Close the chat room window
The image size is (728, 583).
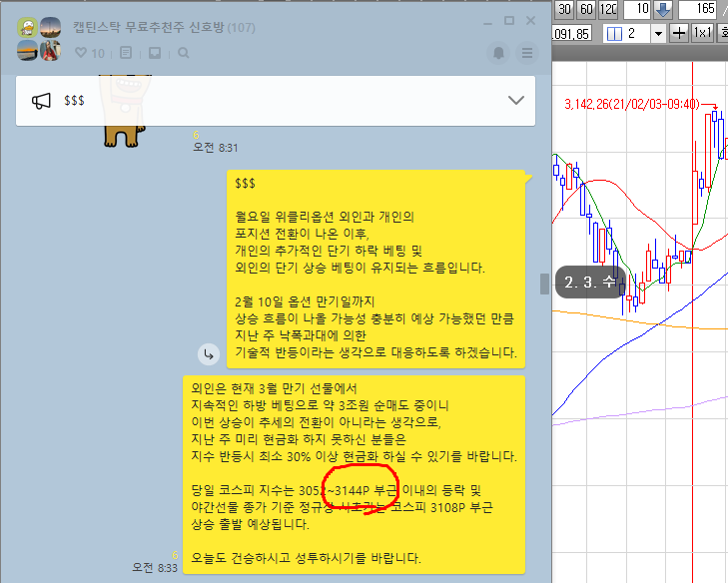coord(530,21)
